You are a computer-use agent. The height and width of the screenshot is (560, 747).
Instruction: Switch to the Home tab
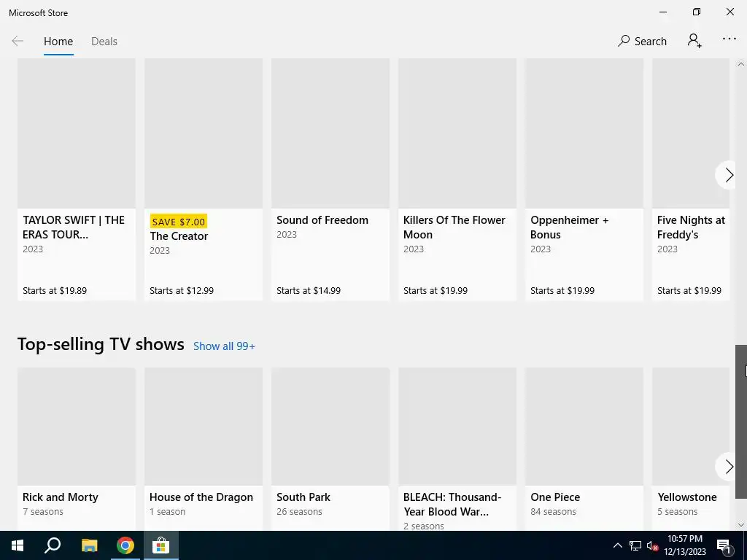tap(58, 42)
